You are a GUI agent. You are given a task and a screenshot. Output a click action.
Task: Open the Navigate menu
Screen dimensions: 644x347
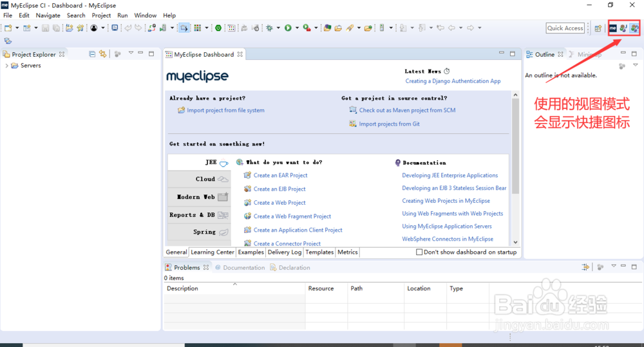pyautogui.click(x=48, y=15)
